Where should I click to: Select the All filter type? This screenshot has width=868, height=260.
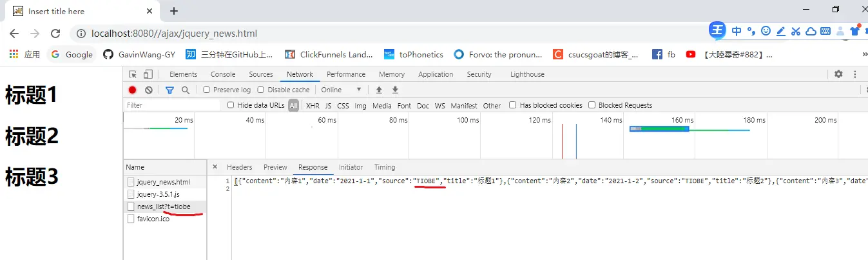coord(293,105)
